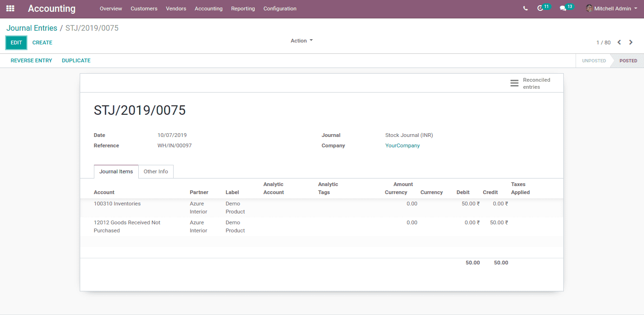Click Mitchell Admin avatar picture

point(589,9)
